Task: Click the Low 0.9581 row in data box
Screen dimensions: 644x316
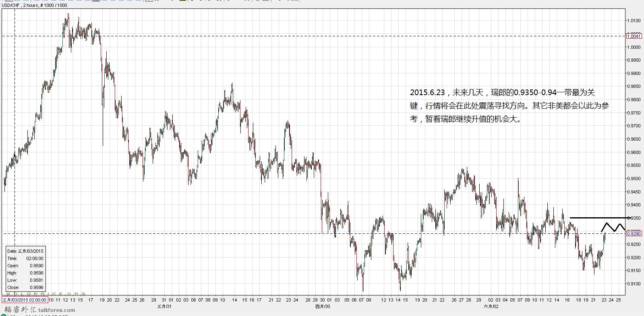Action: pos(25,280)
